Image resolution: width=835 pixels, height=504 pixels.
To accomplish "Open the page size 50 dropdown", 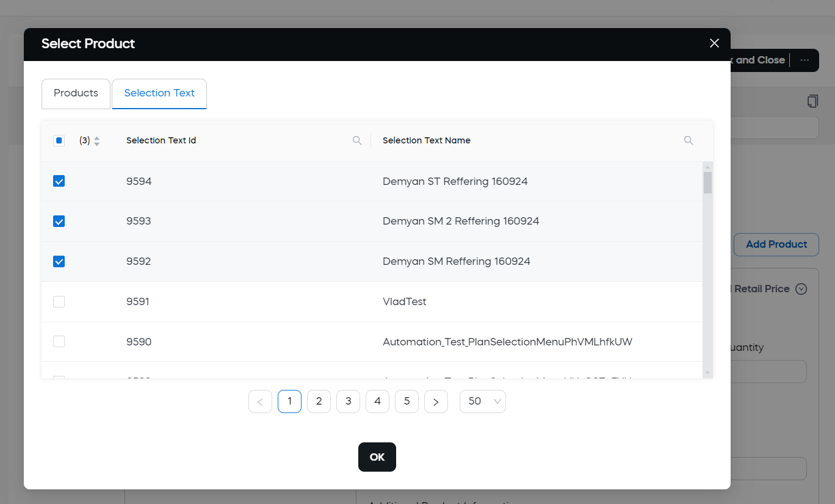I will [x=483, y=401].
